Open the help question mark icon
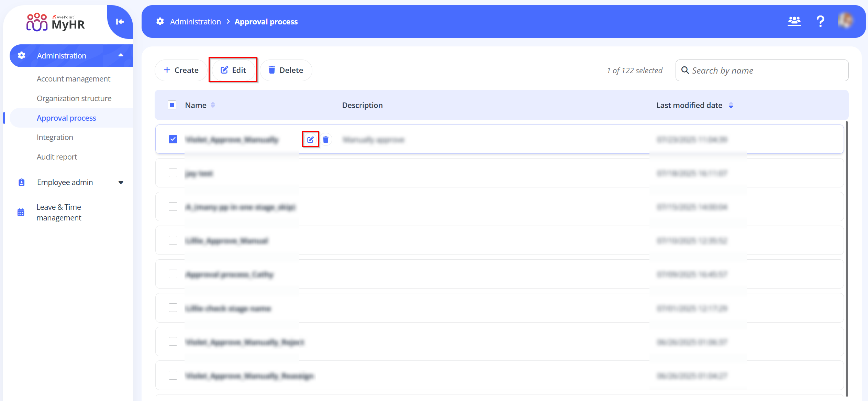 pos(820,22)
